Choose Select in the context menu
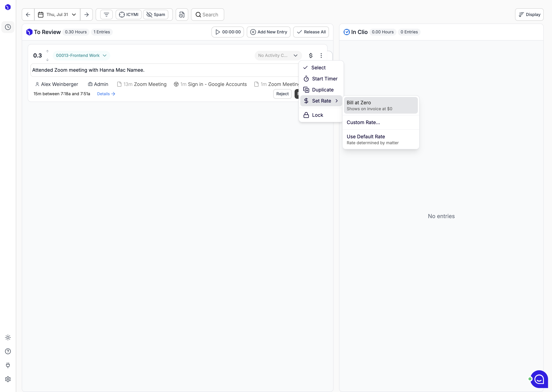Viewport: 552px width, 392px height. (321, 68)
